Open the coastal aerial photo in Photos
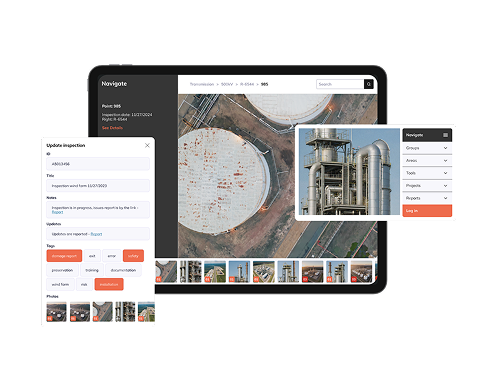 (146, 312)
